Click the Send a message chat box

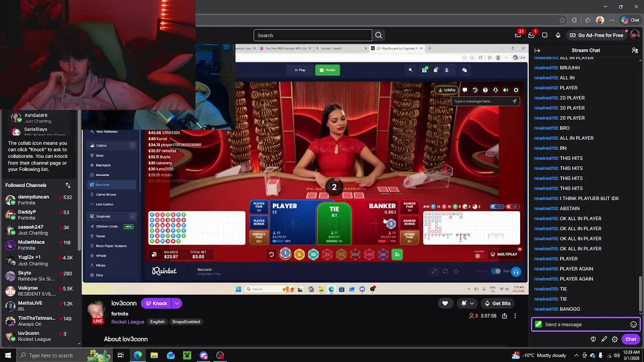[586, 324]
